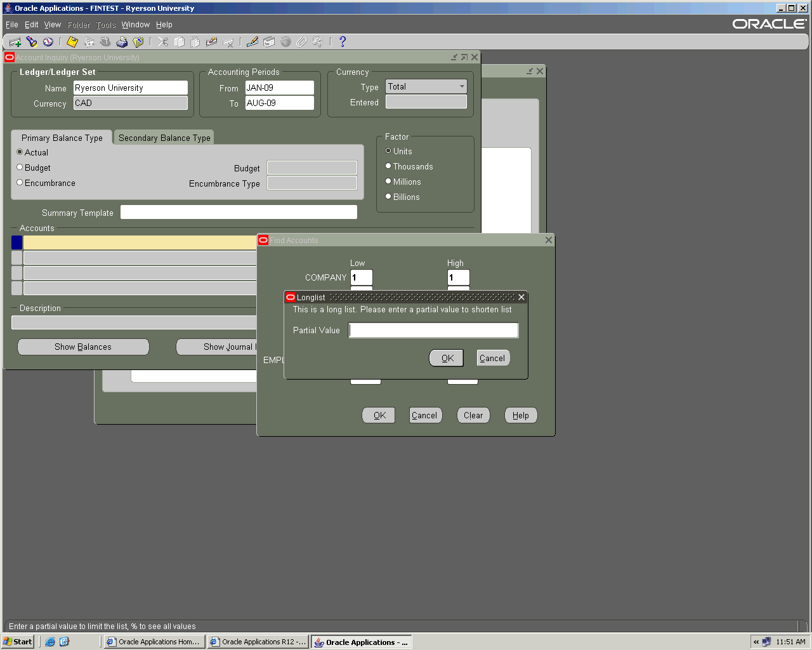
Task: Switch to Secondary Balance Type tab
Action: 164,138
